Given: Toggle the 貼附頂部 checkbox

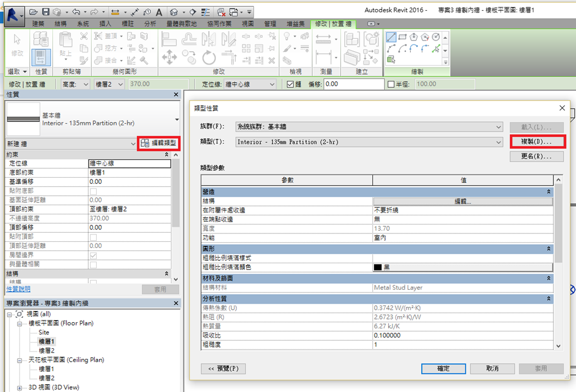Looking at the screenshot, I should 93,237.
